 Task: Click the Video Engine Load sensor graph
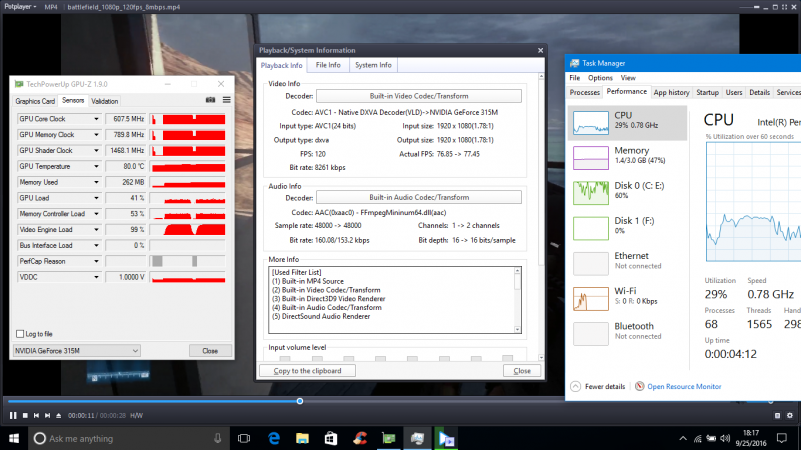coord(188,230)
